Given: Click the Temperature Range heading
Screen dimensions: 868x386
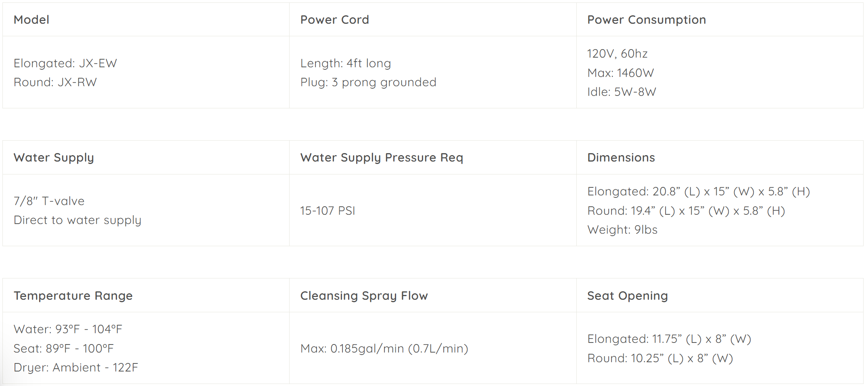Looking at the screenshot, I should (73, 296).
